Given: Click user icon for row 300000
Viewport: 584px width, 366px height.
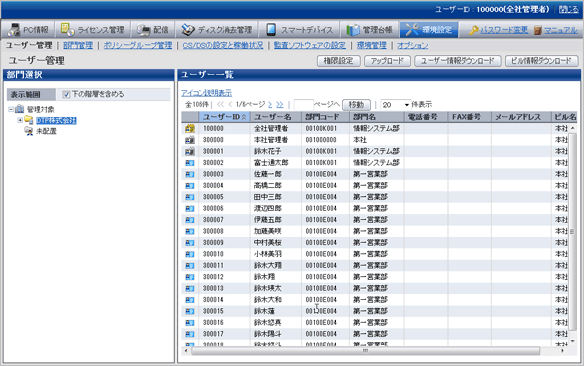Looking at the screenshot, I should (190, 140).
